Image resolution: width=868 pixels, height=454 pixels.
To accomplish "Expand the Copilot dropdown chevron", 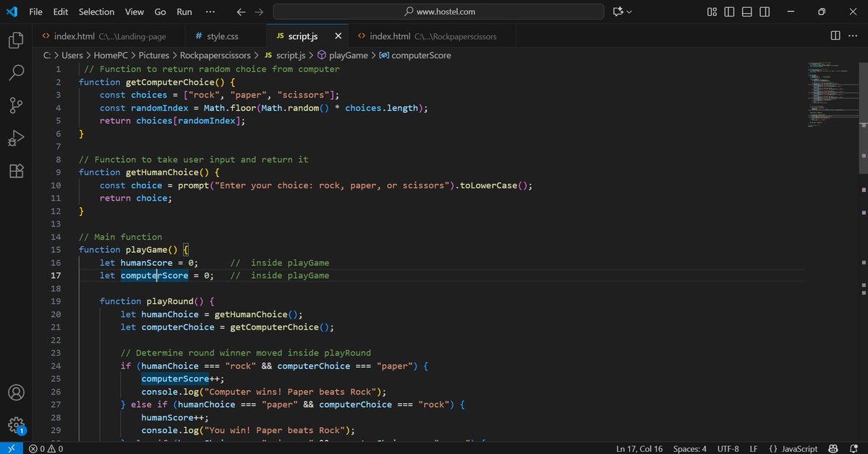I will 629,12.
